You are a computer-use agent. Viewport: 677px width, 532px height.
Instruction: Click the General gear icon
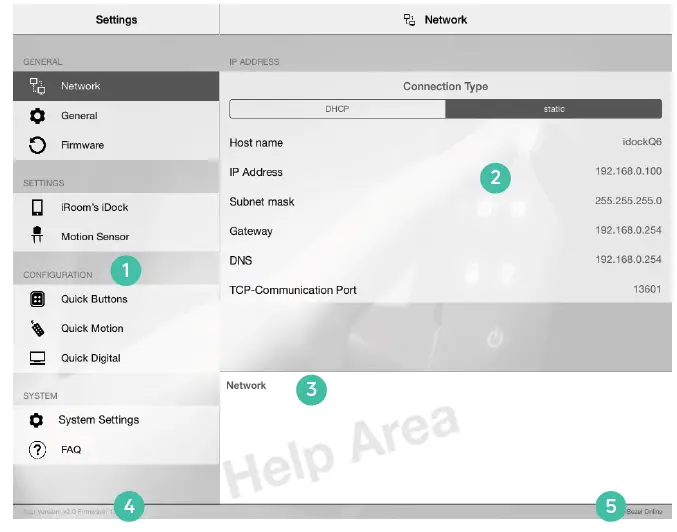tap(37, 116)
